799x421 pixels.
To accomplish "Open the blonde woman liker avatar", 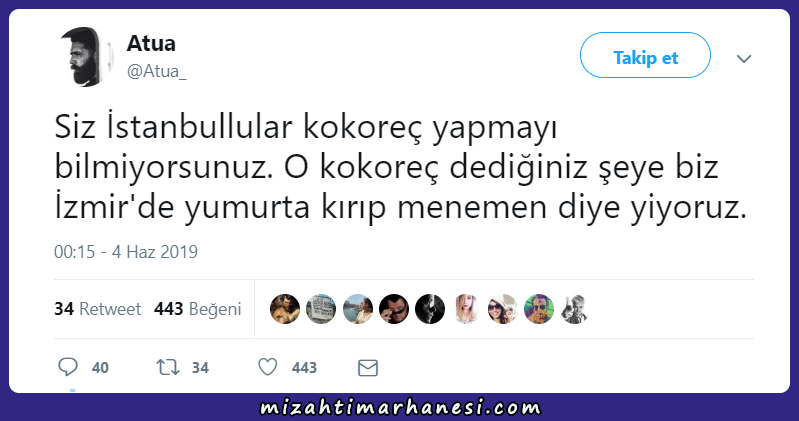I will click(466, 309).
